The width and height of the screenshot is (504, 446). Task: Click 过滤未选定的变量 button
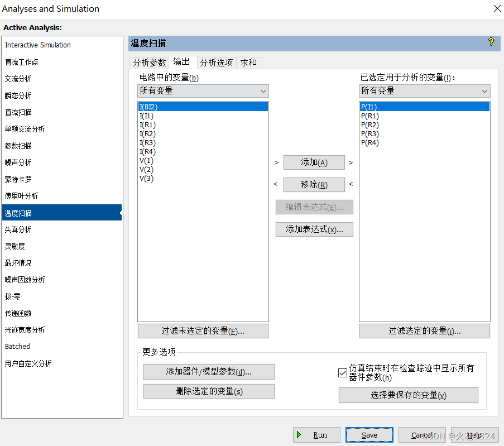(x=203, y=331)
